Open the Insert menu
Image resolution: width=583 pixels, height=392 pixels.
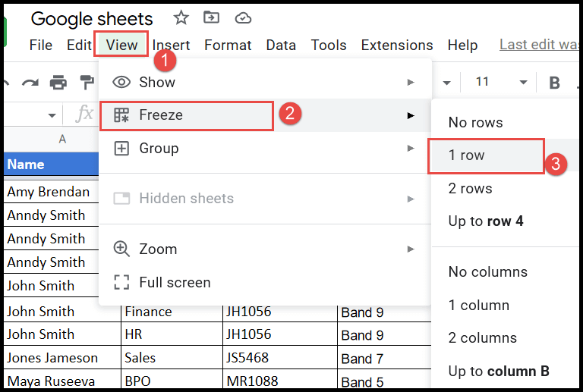[x=171, y=45]
